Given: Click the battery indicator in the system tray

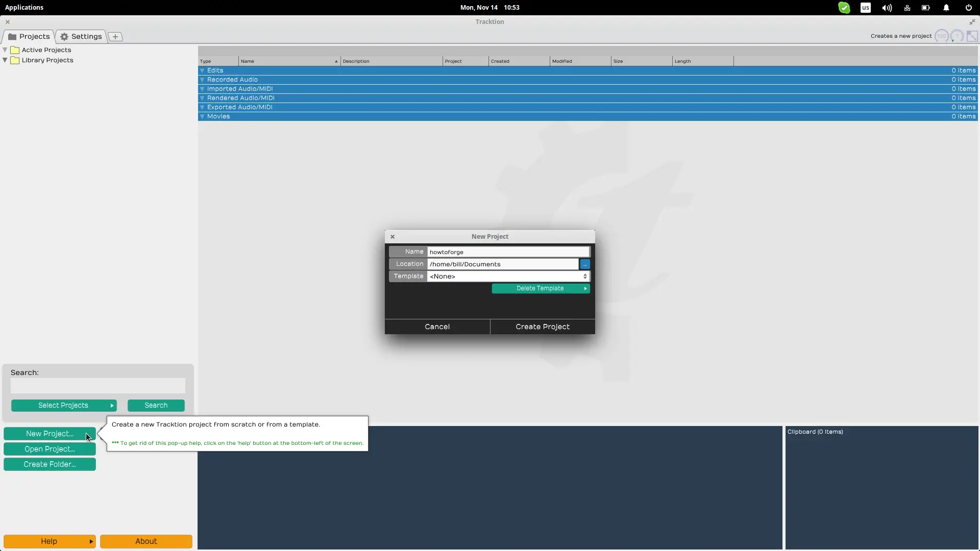Looking at the screenshot, I should (x=926, y=8).
